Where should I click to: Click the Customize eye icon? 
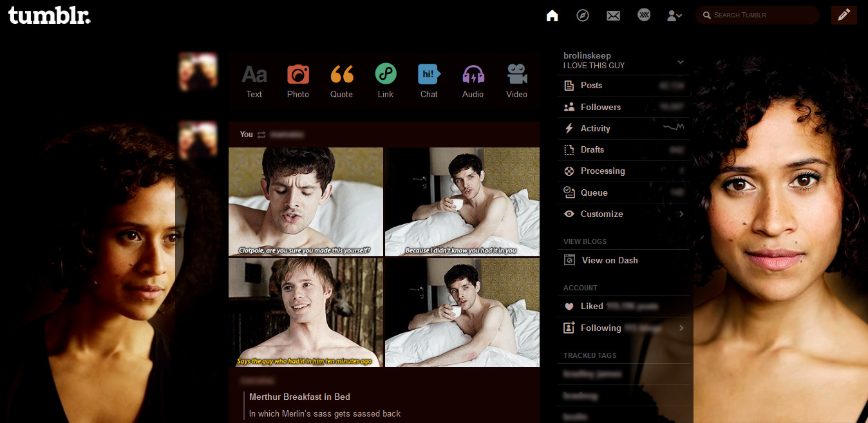tap(569, 214)
